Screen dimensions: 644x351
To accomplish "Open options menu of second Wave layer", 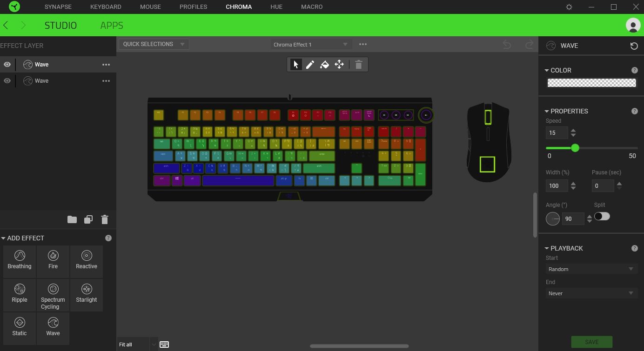I will pos(106,81).
